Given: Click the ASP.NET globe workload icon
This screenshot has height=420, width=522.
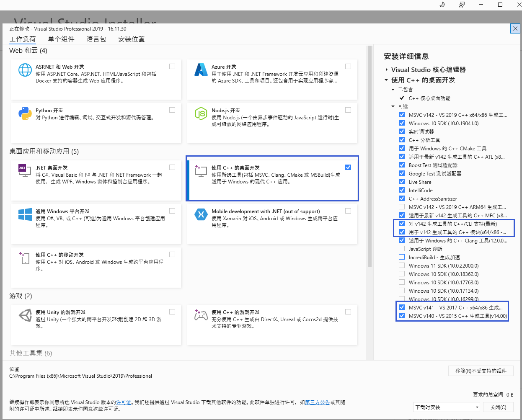Looking at the screenshot, I should coord(25,70).
